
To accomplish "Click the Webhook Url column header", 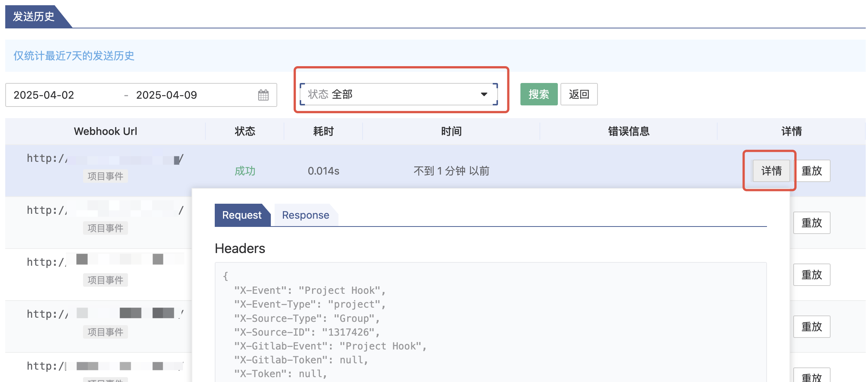I will pyautogui.click(x=105, y=131).
